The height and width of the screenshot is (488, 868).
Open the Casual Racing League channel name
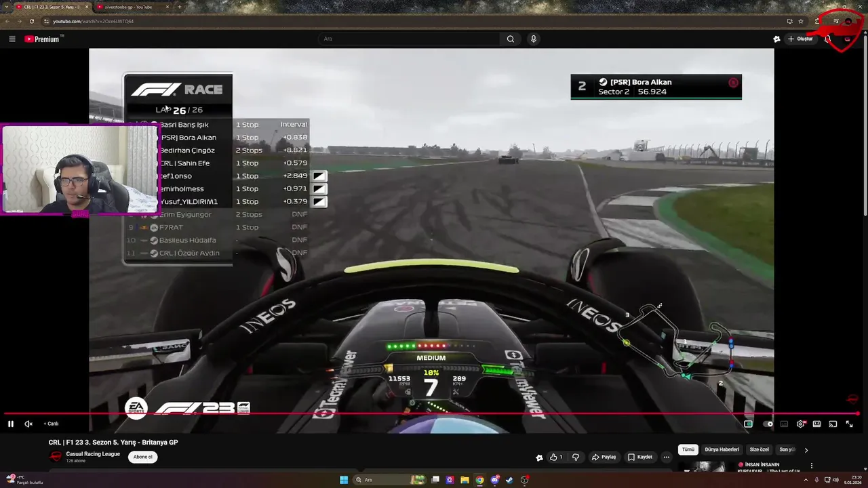point(93,454)
